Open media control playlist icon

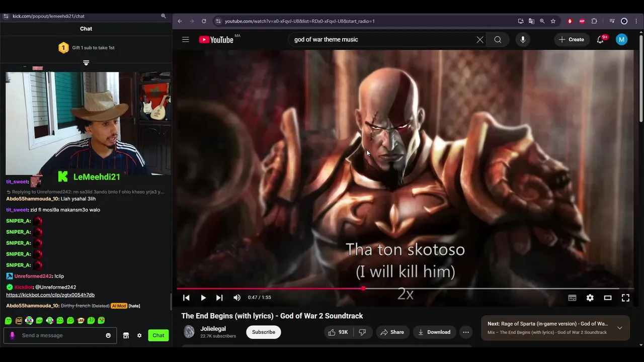coord(612,21)
